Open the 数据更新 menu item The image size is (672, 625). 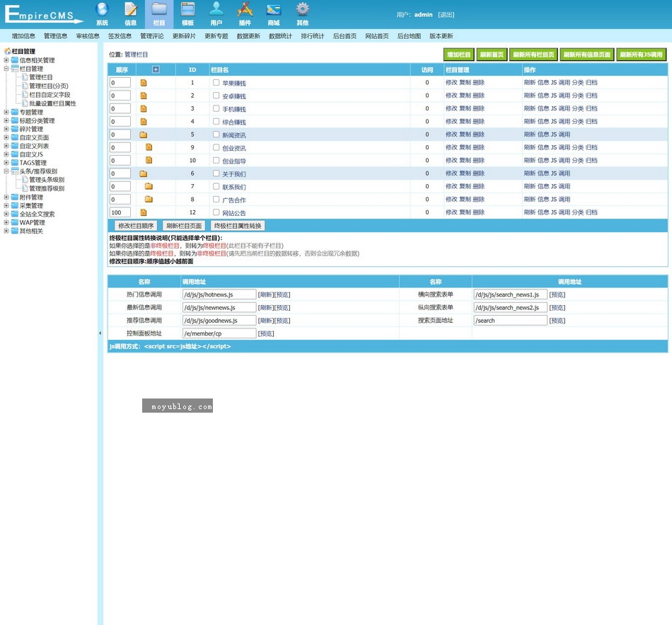click(x=248, y=36)
